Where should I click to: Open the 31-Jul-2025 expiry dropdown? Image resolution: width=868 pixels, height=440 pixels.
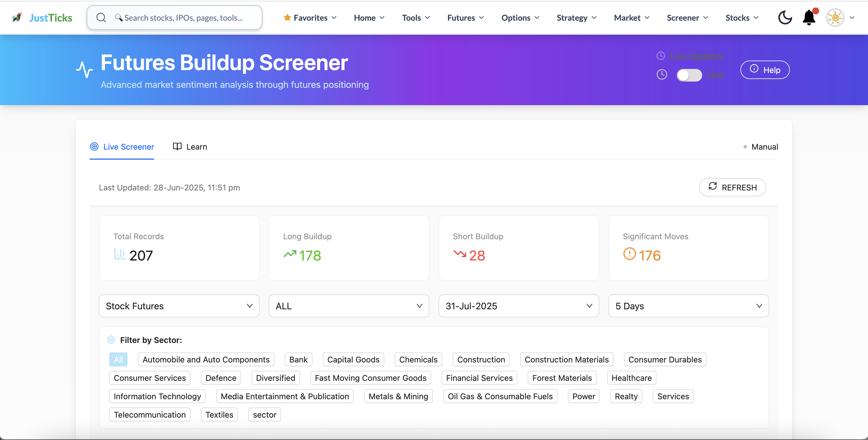click(519, 306)
